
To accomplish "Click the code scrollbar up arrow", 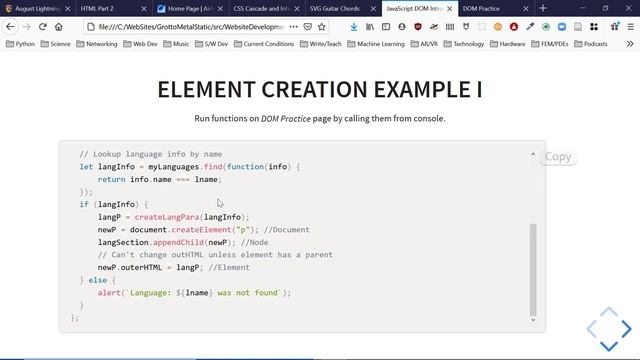I will pyautogui.click(x=533, y=154).
